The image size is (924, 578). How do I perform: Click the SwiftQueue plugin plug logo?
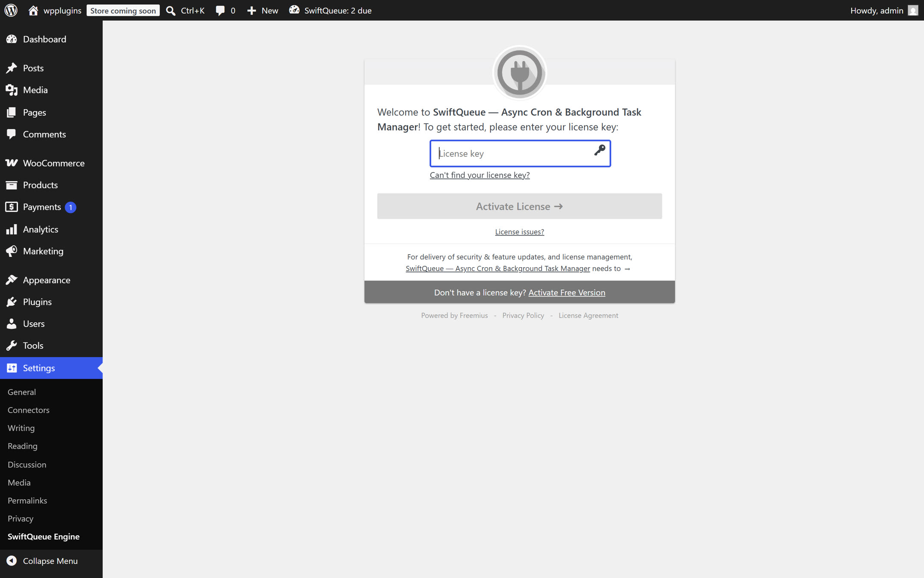tap(520, 73)
